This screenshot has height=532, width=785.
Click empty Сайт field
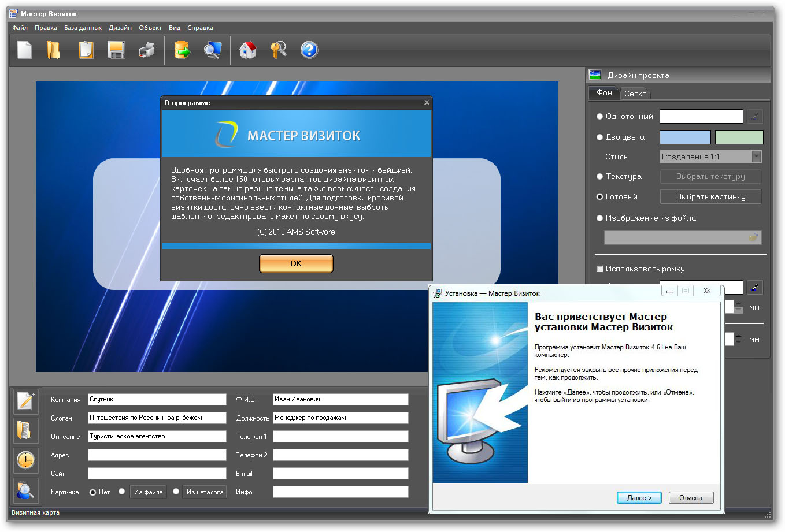[157, 474]
